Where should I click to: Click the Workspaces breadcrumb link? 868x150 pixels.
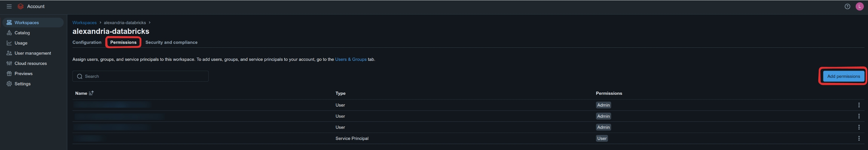[84, 23]
